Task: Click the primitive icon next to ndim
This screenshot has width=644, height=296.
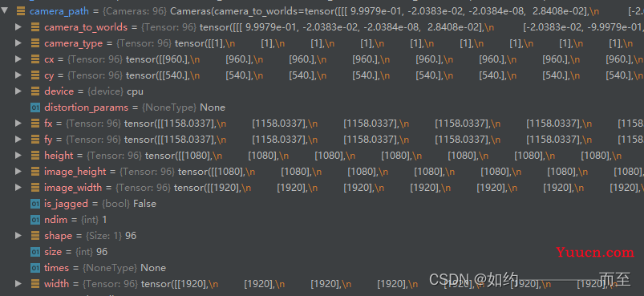Action: pyautogui.click(x=35, y=220)
